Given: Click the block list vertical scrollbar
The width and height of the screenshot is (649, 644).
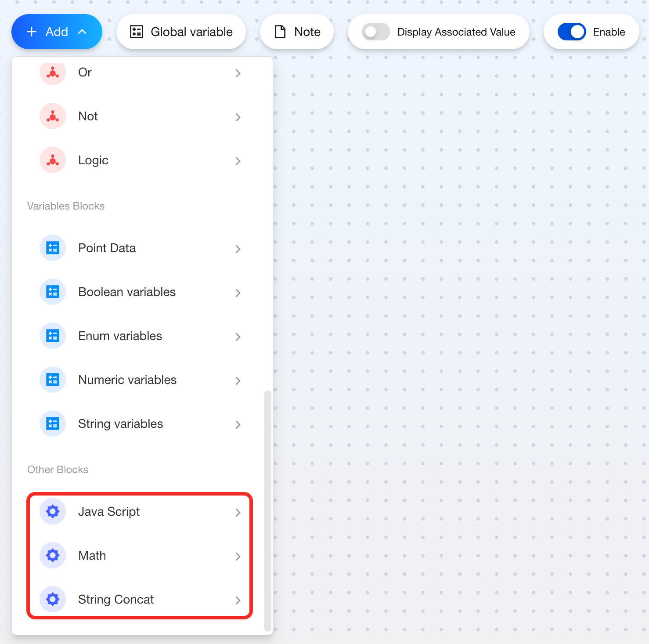Looking at the screenshot, I should click(268, 510).
